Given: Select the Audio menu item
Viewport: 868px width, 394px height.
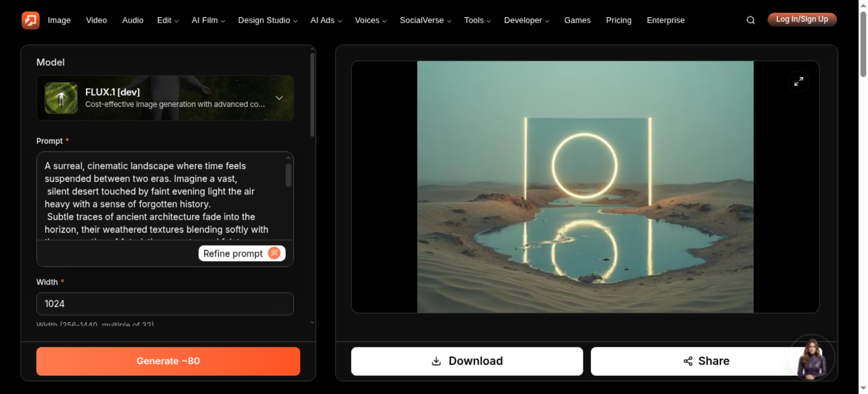Looking at the screenshot, I should click(133, 20).
